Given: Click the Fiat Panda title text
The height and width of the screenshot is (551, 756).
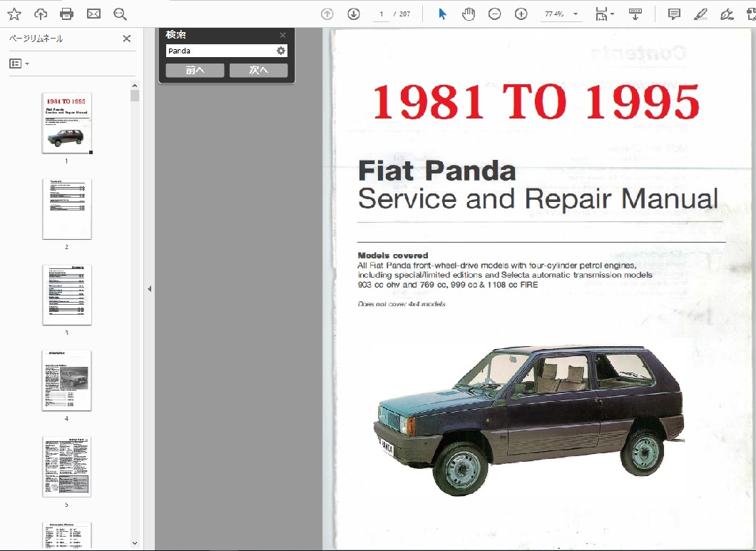Looking at the screenshot, I should point(436,171).
